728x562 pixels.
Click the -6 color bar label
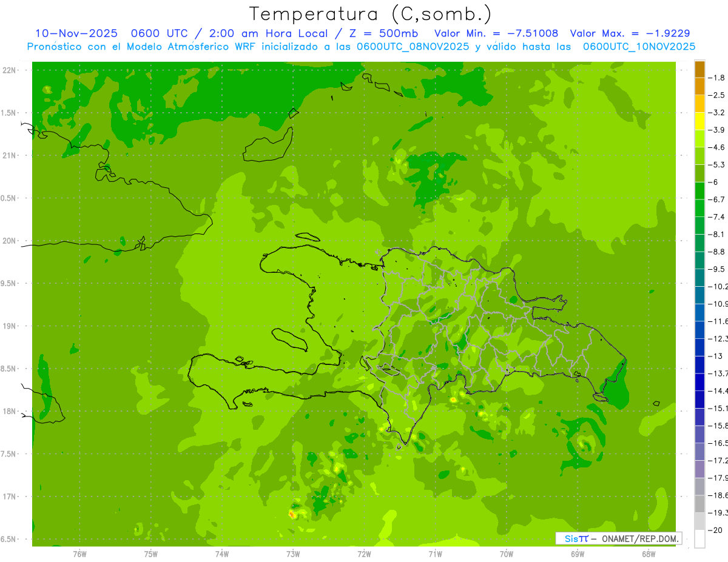pos(714,182)
